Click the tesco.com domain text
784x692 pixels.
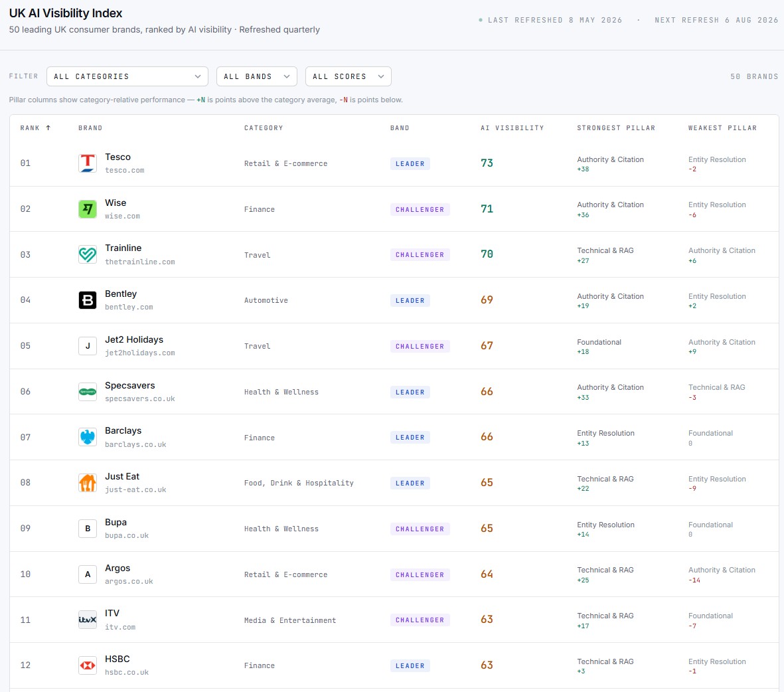pos(125,171)
